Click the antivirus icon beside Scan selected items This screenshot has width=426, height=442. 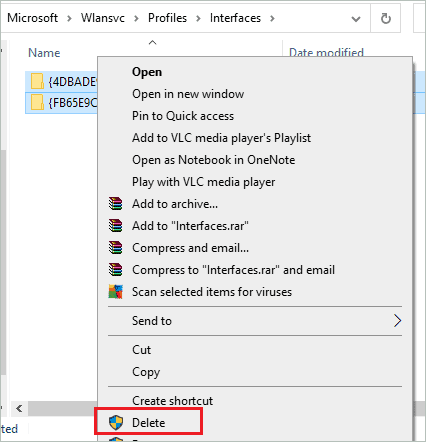pyautogui.click(x=115, y=292)
